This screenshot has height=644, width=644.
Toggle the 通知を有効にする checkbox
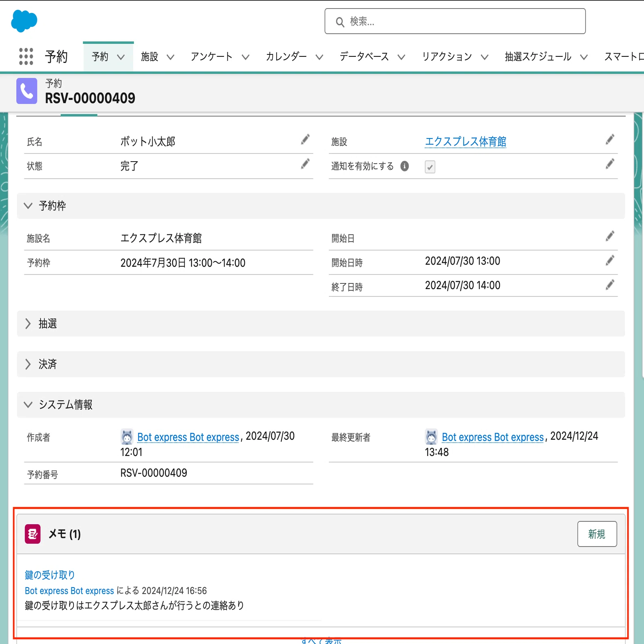(430, 167)
